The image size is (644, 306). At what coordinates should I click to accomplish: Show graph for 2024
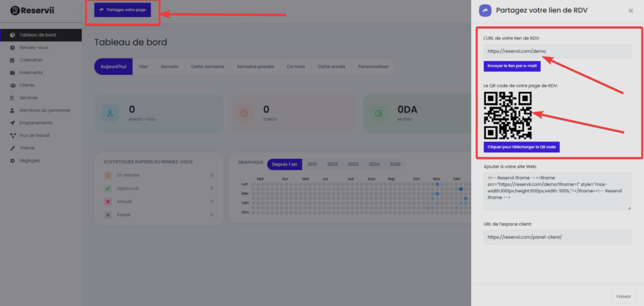tap(374, 164)
